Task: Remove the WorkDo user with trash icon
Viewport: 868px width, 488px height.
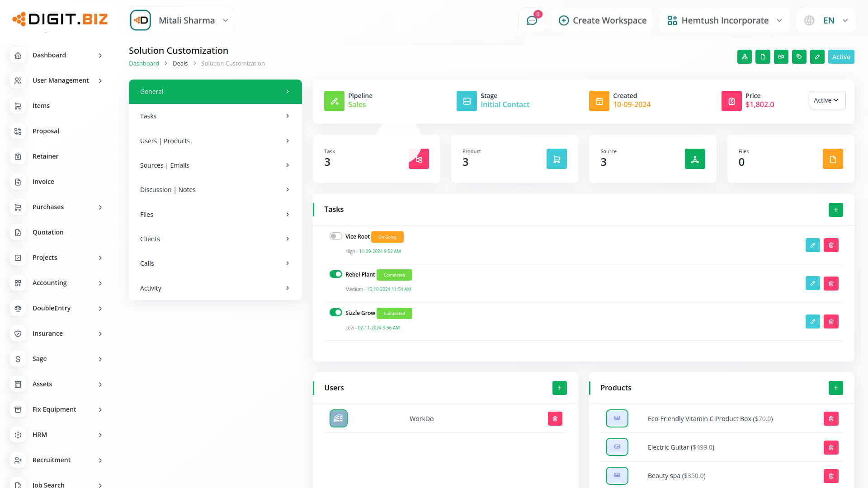Action: pos(555,419)
